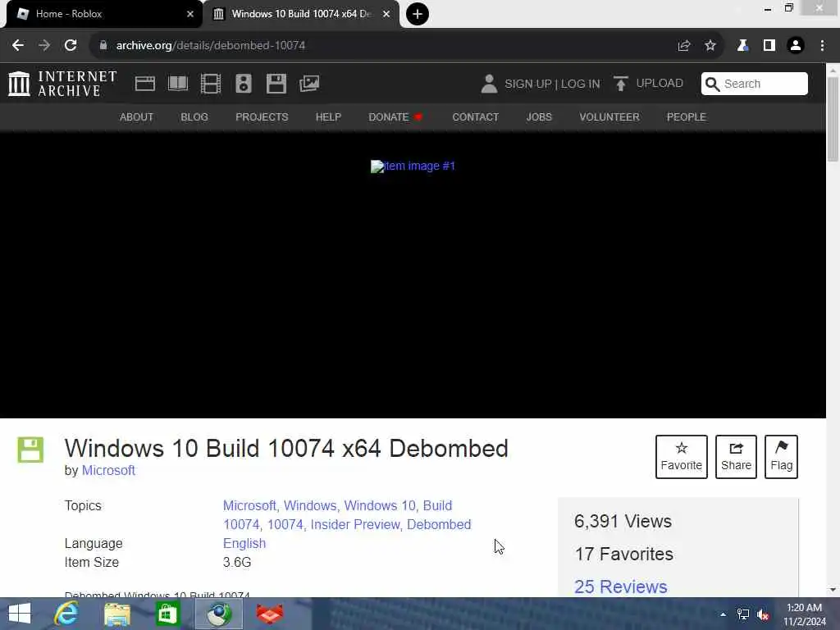The height and width of the screenshot is (630, 840).
Task: Click the muted volume tray icon
Action: tap(763, 614)
